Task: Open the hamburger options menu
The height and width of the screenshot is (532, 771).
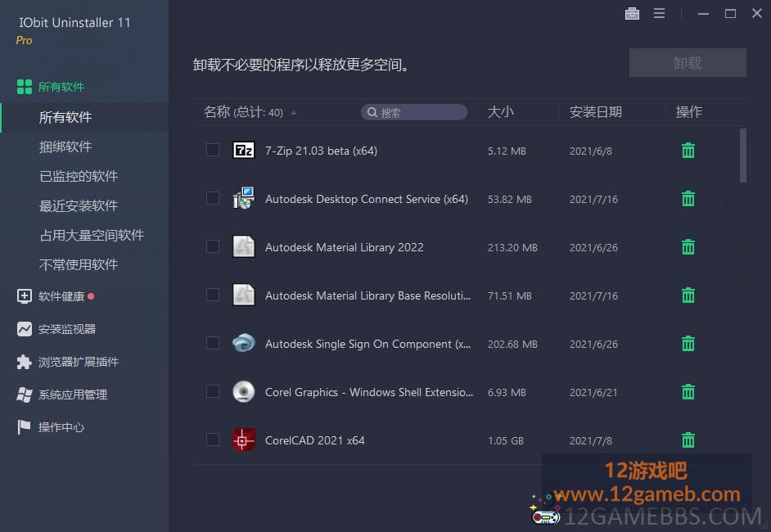Action: click(659, 13)
